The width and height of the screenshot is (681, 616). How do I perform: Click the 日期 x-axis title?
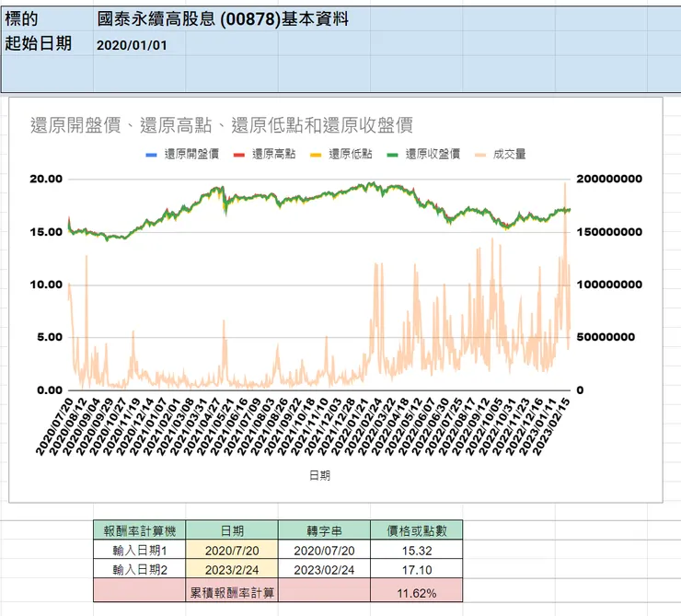click(x=319, y=476)
